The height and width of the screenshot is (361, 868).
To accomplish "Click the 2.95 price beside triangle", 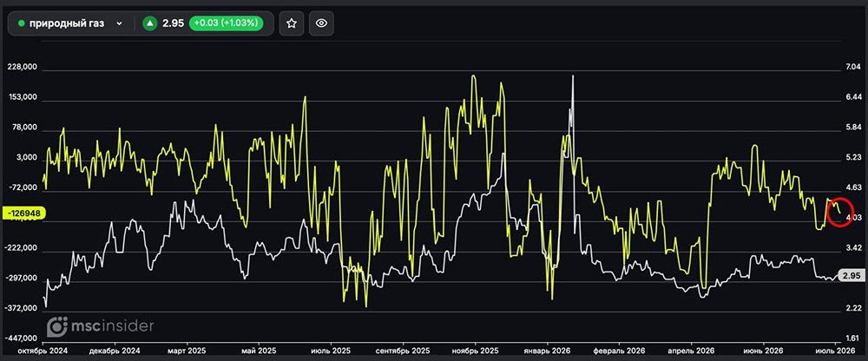I will click(173, 23).
